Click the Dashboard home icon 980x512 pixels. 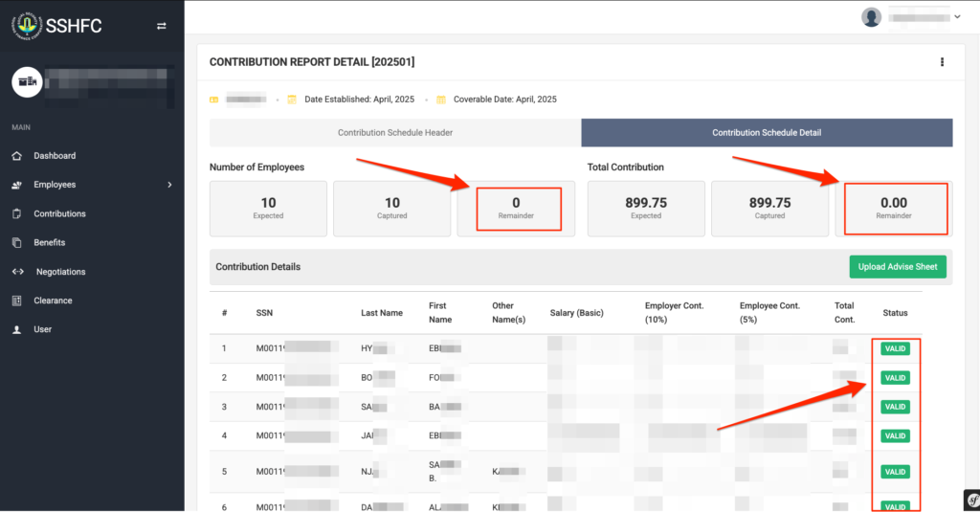point(16,156)
